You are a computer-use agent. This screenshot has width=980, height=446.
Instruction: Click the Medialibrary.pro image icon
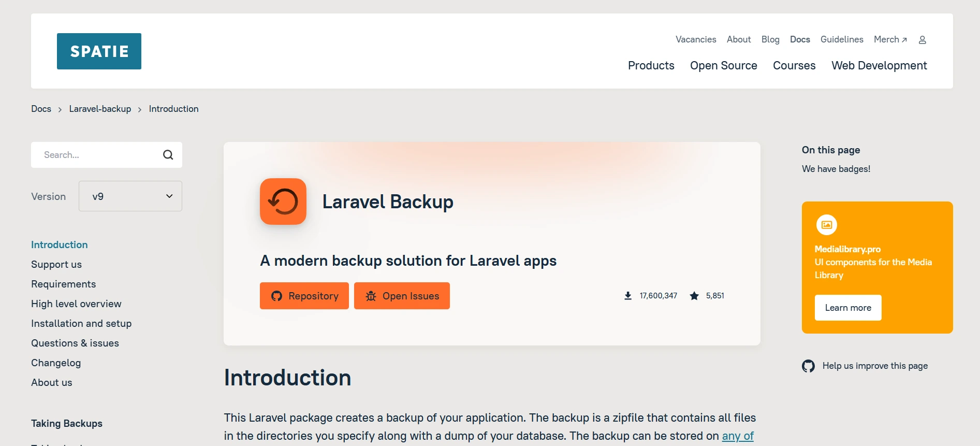tap(827, 225)
